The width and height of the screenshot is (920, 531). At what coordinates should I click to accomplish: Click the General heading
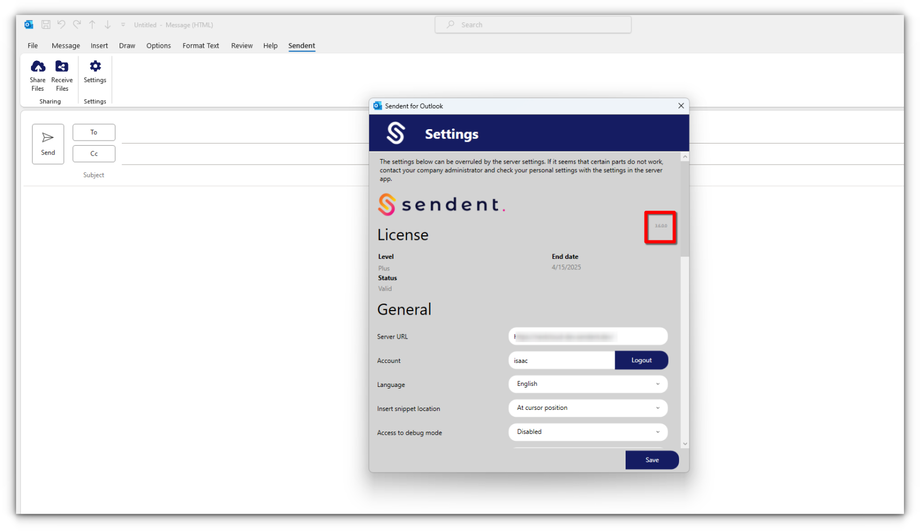coord(404,310)
